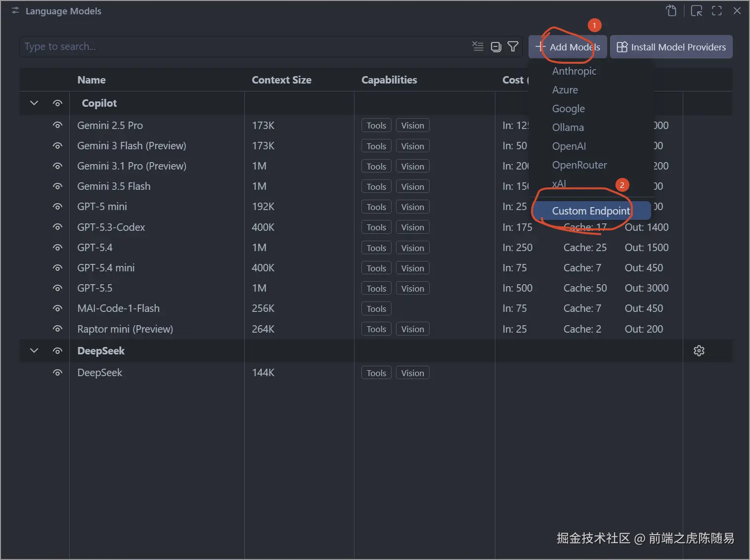Click the collapse all groups icon
The height and width of the screenshot is (560, 750).
pyautogui.click(x=496, y=46)
